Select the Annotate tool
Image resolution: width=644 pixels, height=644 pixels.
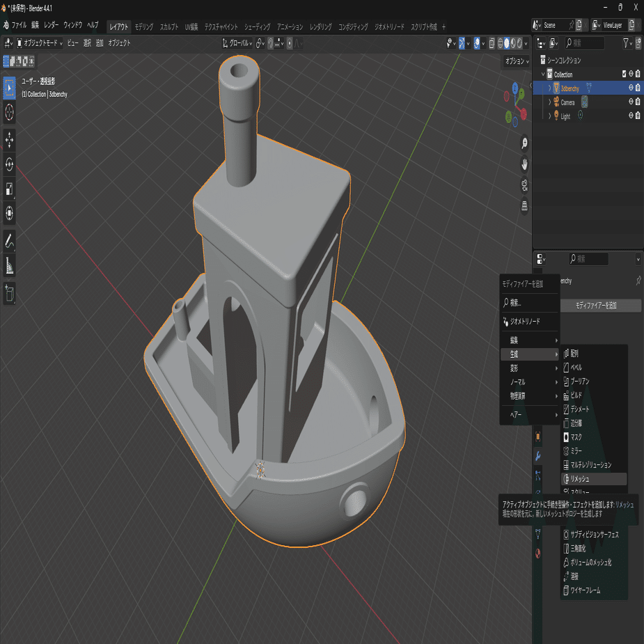pyautogui.click(x=9, y=241)
